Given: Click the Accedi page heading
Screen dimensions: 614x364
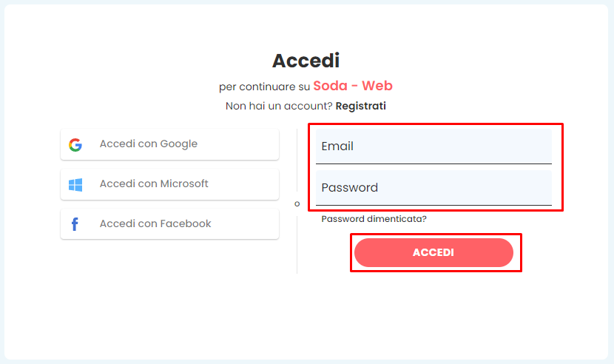Looking at the screenshot, I should point(306,61).
